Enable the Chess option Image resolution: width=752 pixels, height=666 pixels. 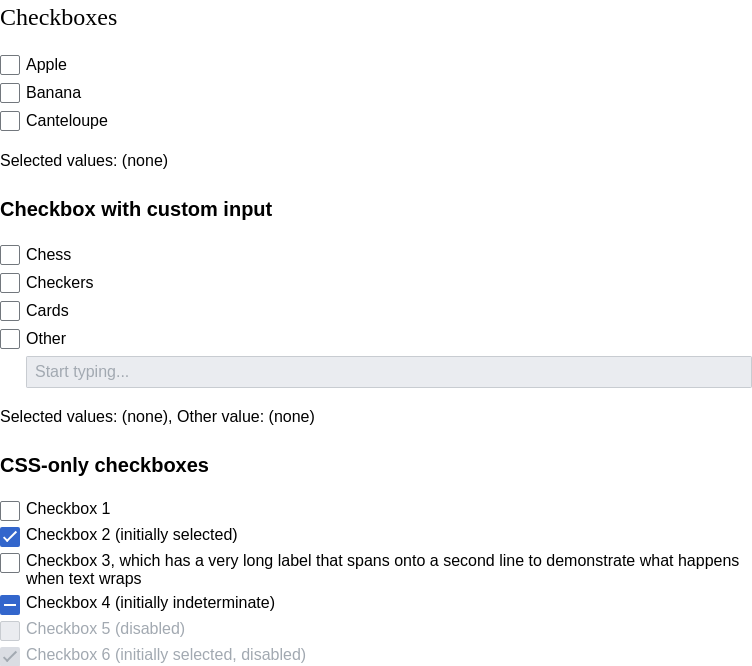click(x=10, y=255)
